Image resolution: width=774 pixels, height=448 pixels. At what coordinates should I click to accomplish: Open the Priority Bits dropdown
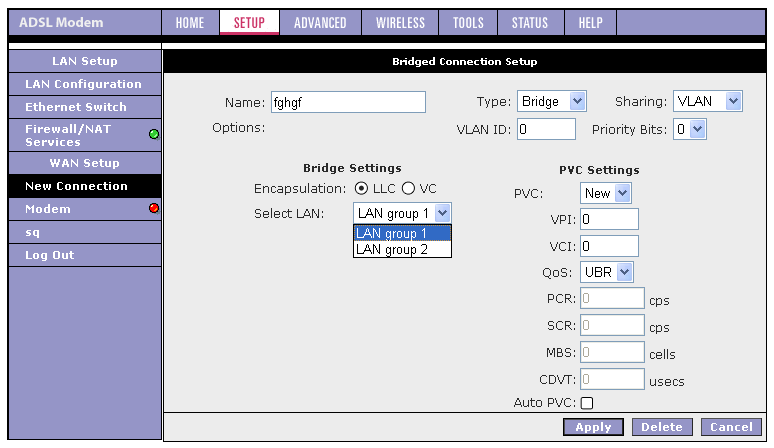pos(689,128)
